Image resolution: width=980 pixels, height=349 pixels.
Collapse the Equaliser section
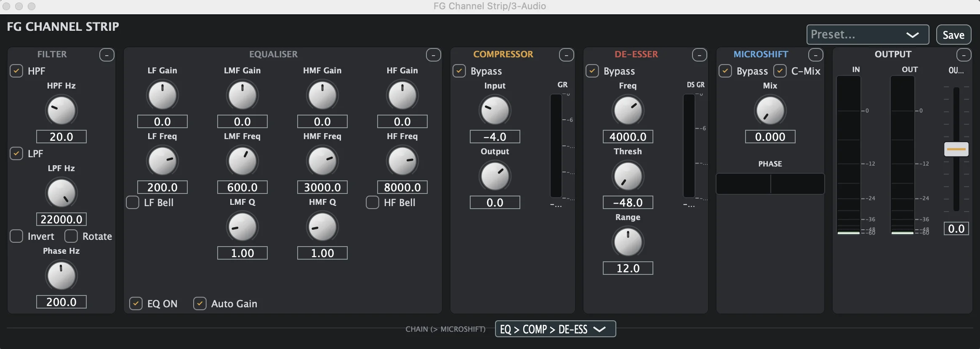pos(434,55)
